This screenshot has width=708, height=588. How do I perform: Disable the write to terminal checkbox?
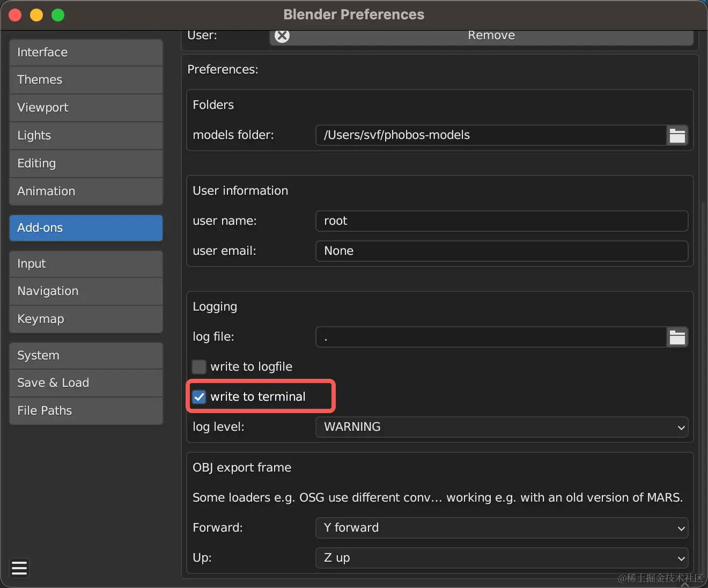199,397
